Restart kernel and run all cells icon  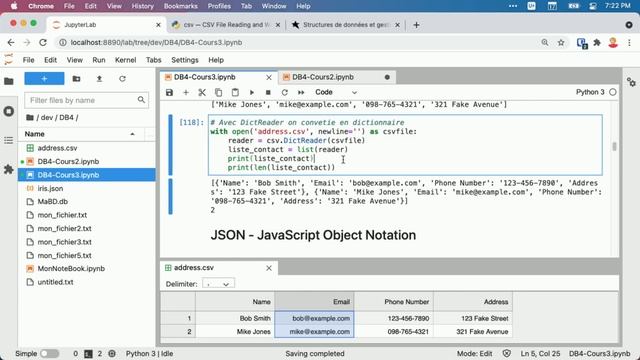coord(301,93)
